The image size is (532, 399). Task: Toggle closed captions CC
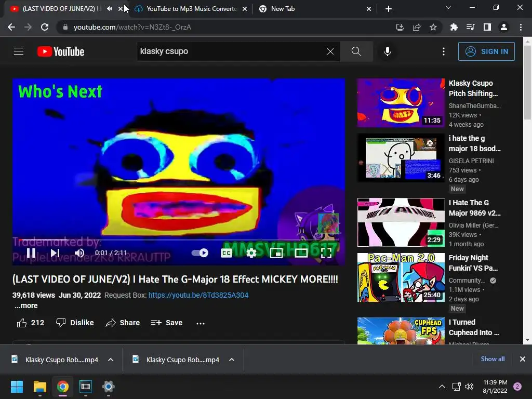click(227, 253)
